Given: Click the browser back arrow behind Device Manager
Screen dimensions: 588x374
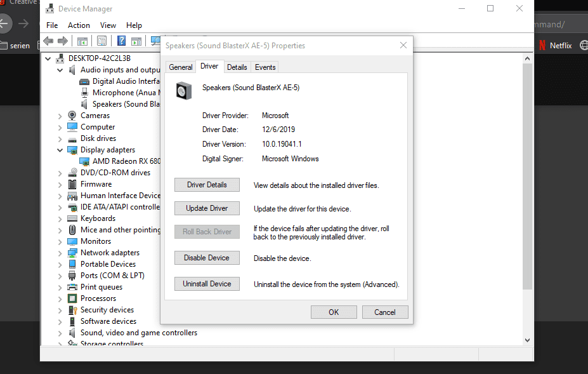Looking at the screenshot, I should (x=4, y=23).
